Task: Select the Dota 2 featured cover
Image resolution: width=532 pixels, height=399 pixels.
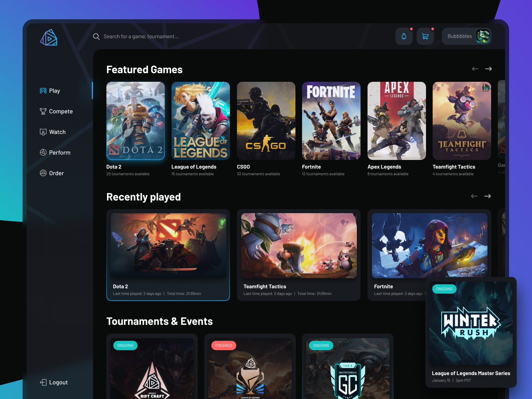Action: [136, 121]
